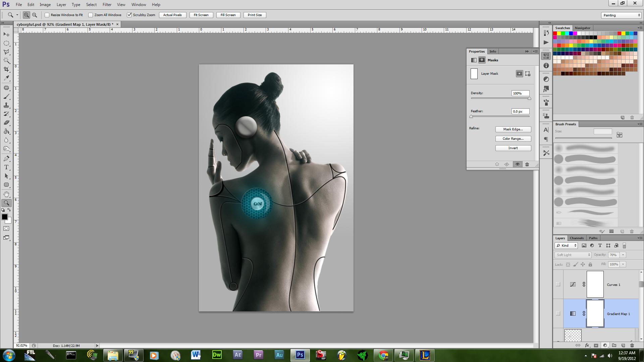644x362 pixels.
Task: Open the layer filter Kind dropdown
Action: click(x=566, y=246)
